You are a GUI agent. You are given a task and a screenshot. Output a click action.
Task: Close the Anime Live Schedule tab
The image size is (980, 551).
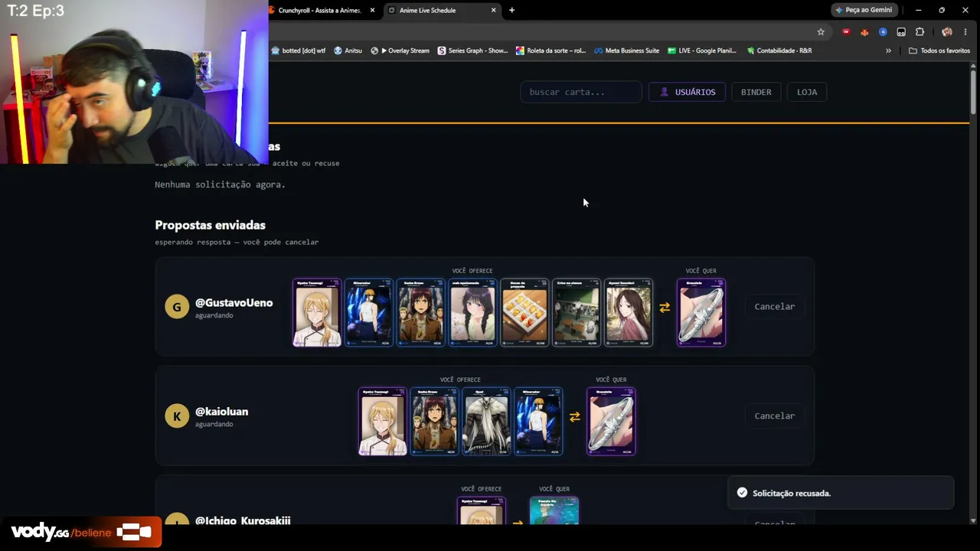click(493, 10)
